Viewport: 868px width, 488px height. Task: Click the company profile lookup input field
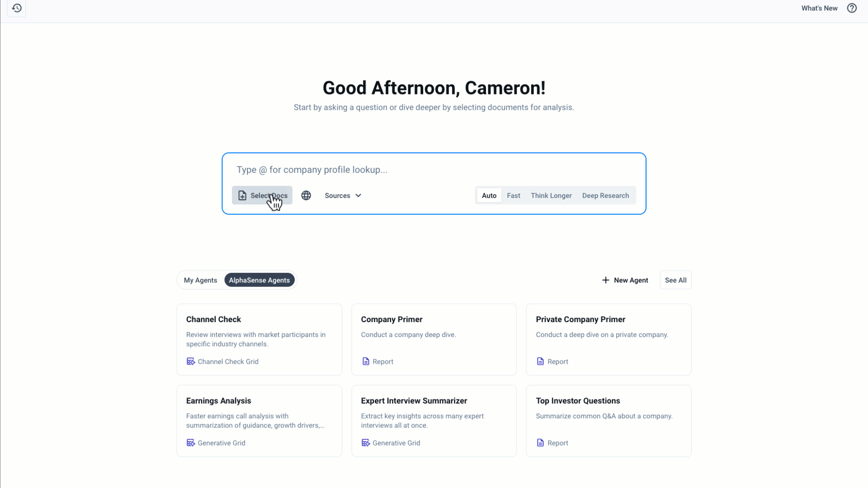tap(407, 169)
